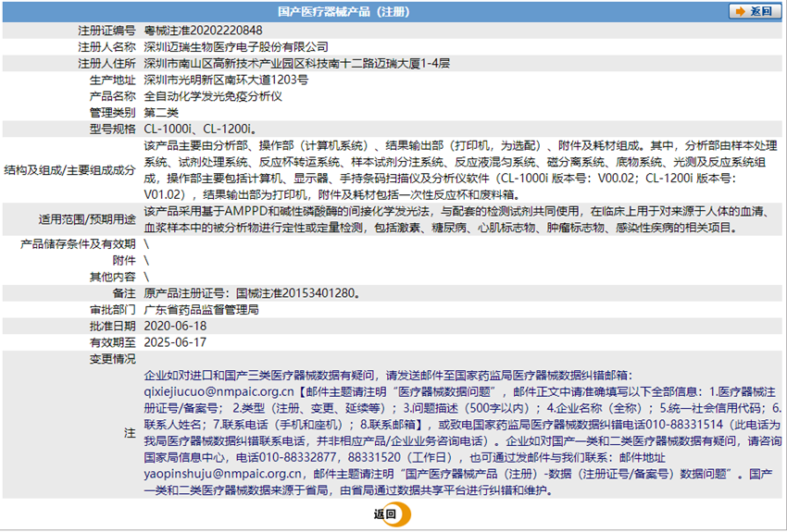Click the approval date 2020-06-18
This screenshot has height=532, width=787.
(x=175, y=326)
